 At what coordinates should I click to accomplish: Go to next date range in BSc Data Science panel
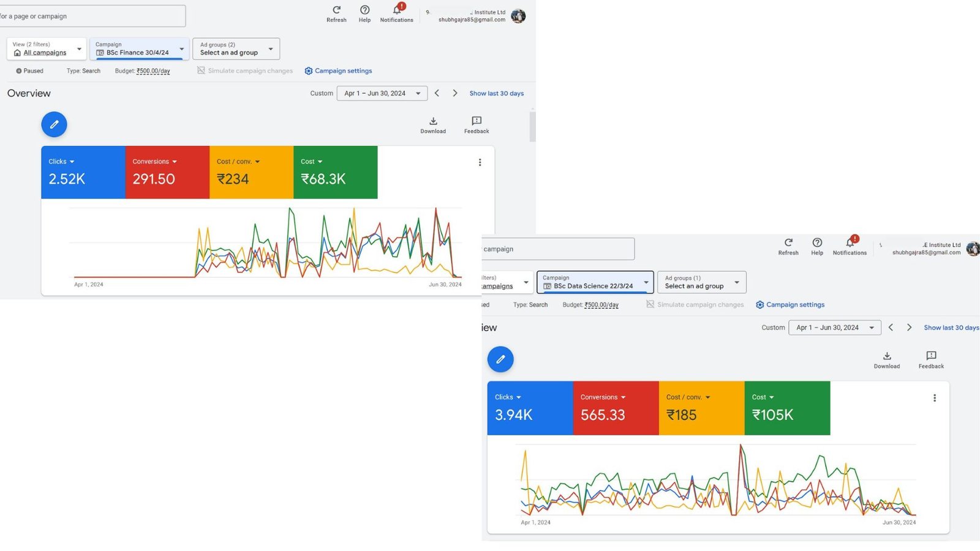[x=910, y=328]
